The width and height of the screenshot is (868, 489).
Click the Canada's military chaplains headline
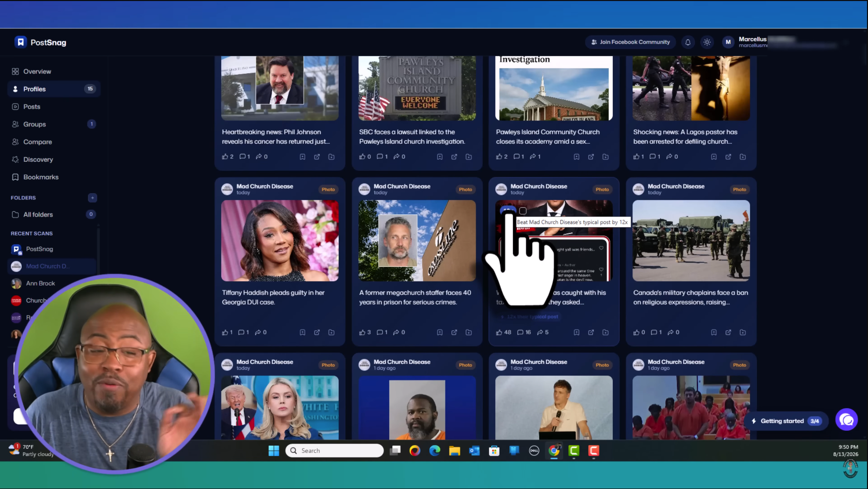click(691, 297)
